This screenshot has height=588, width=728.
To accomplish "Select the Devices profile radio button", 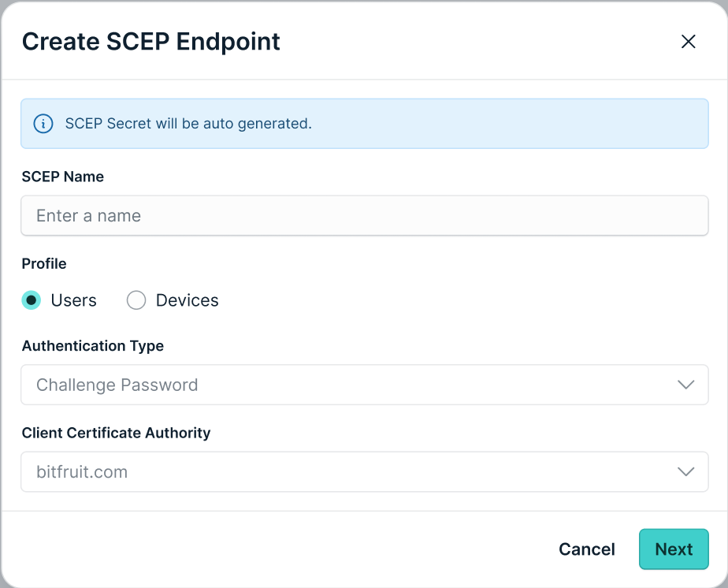I will pyautogui.click(x=136, y=300).
